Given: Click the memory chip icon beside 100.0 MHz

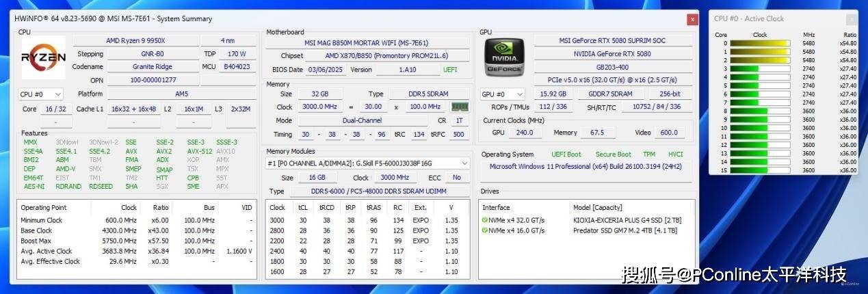Looking at the screenshot, I should coord(458,107).
